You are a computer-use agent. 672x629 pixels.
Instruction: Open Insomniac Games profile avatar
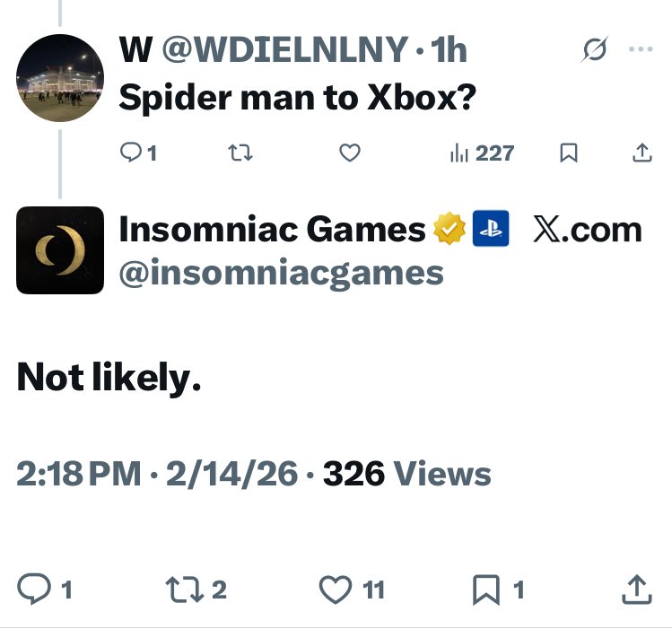pyautogui.click(x=60, y=250)
